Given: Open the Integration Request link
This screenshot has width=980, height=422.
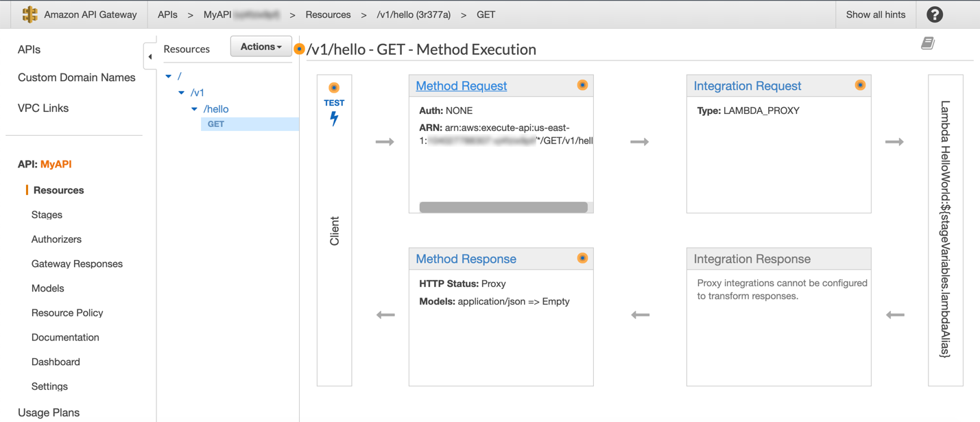Looking at the screenshot, I should point(747,86).
